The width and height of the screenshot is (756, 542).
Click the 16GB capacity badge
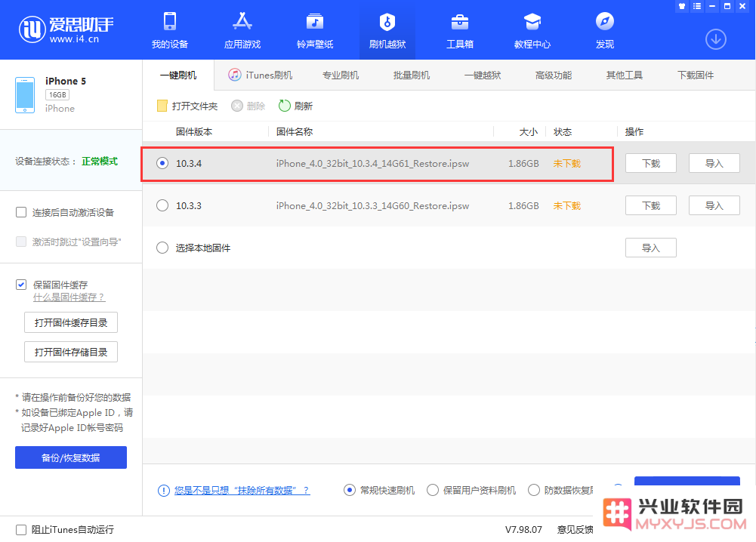pos(57,95)
